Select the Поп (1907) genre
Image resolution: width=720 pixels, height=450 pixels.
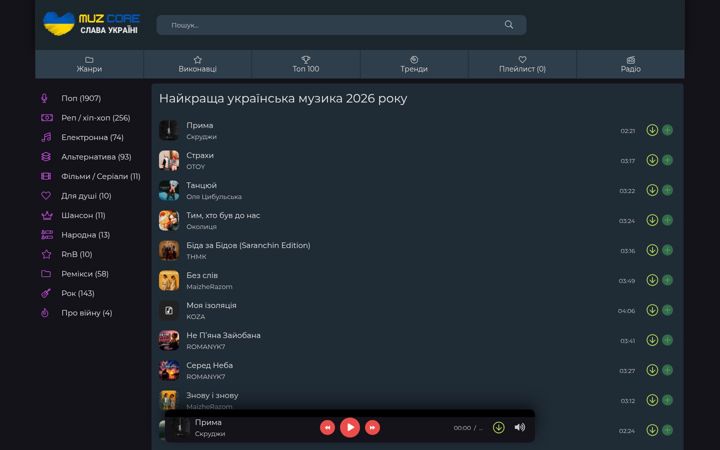81,98
